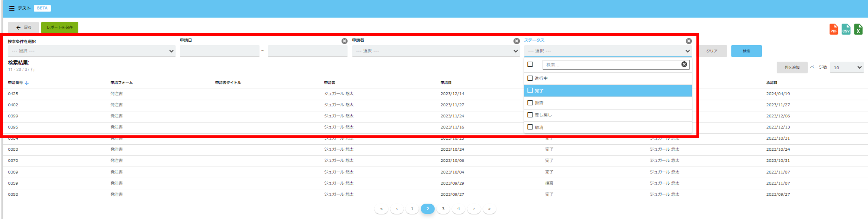
Task: Export report as CSV
Action: 846,29
